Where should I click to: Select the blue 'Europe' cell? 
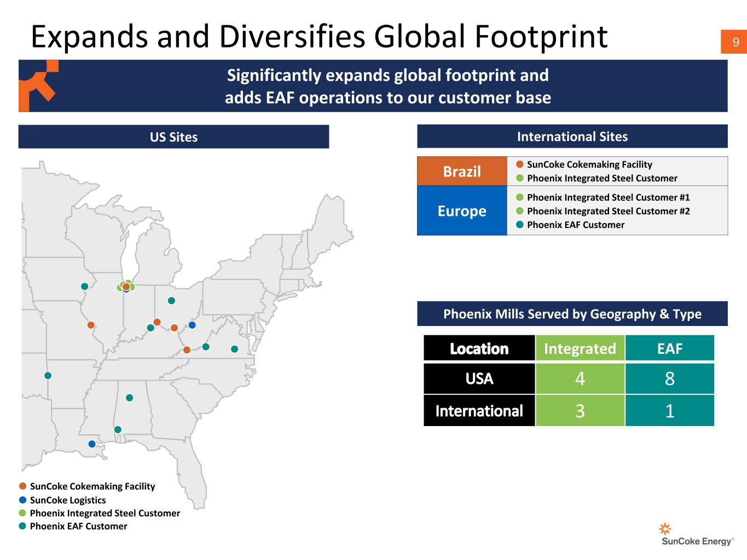[x=462, y=211]
